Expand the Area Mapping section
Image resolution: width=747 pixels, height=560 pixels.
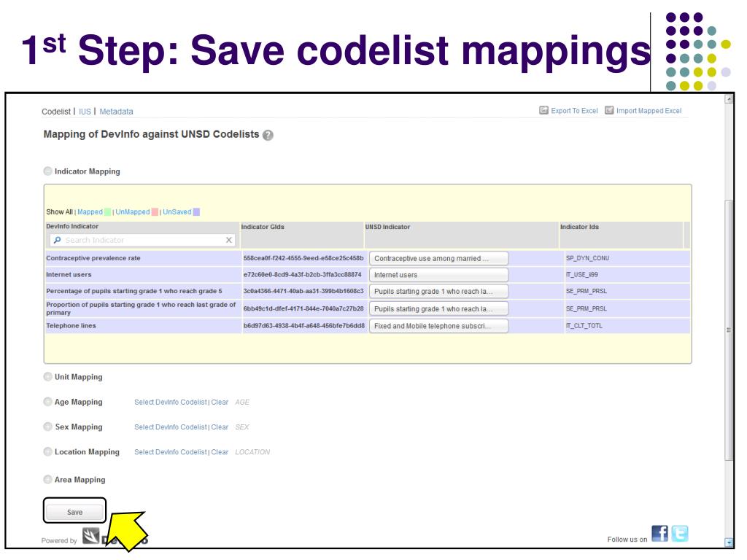pyautogui.click(x=47, y=480)
